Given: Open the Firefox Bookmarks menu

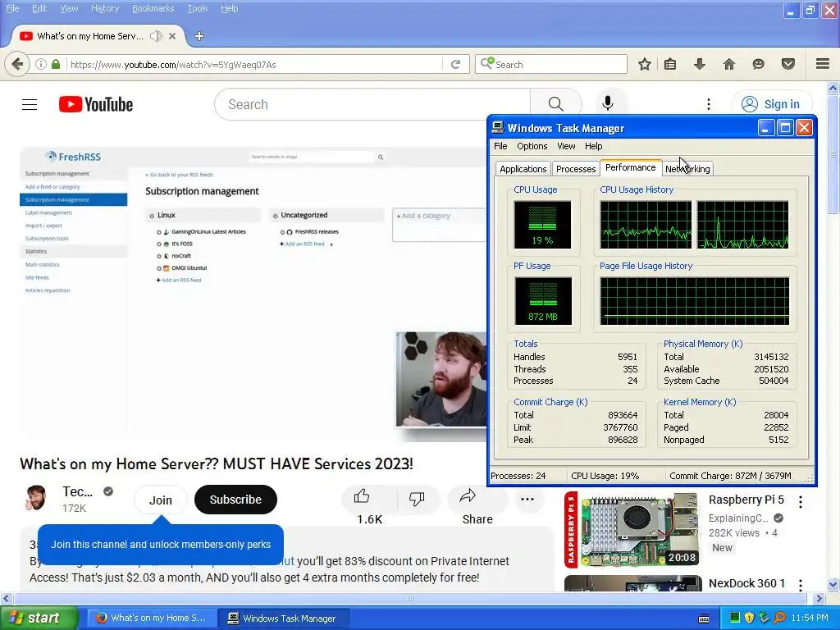Looking at the screenshot, I should 153,8.
